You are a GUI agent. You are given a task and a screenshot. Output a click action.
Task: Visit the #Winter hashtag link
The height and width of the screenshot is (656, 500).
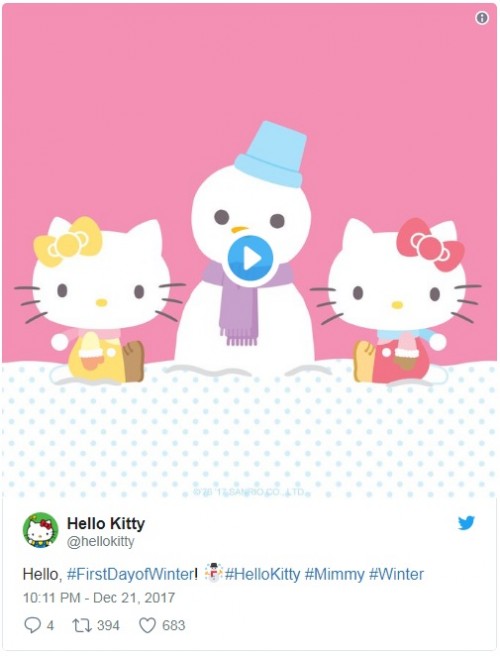point(396,574)
